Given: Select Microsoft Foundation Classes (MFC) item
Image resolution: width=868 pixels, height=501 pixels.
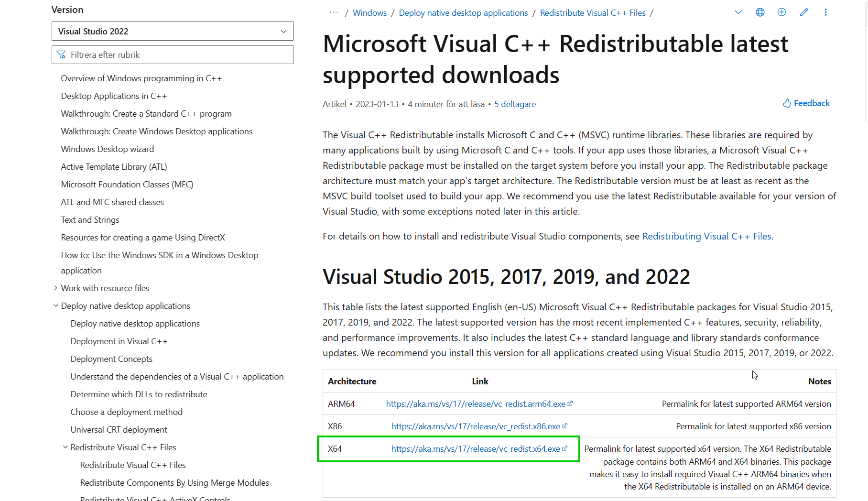Looking at the screenshot, I should click(127, 185).
